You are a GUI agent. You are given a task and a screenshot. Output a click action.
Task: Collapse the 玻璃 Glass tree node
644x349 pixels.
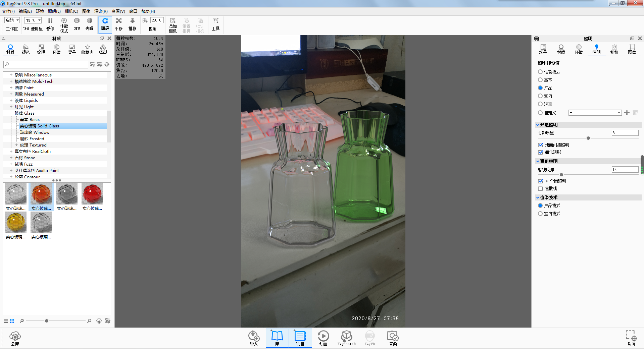click(x=11, y=113)
